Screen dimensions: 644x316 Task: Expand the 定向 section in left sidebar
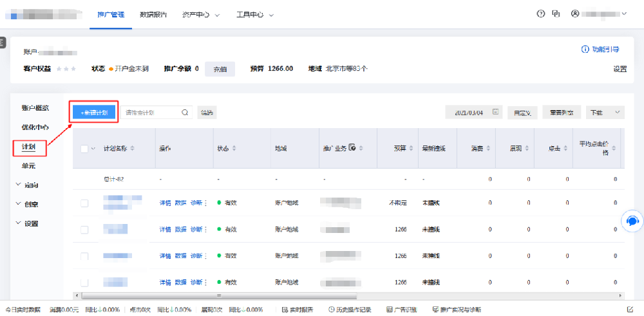27,185
